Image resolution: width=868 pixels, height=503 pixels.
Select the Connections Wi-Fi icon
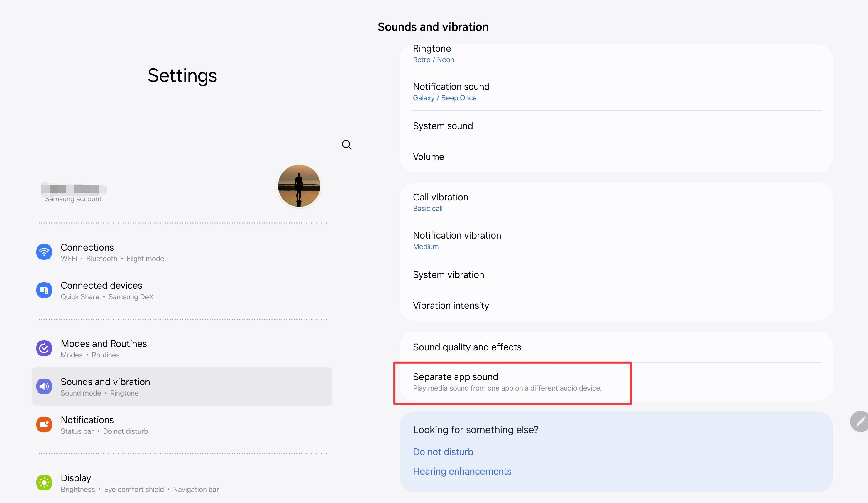(x=44, y=252)
